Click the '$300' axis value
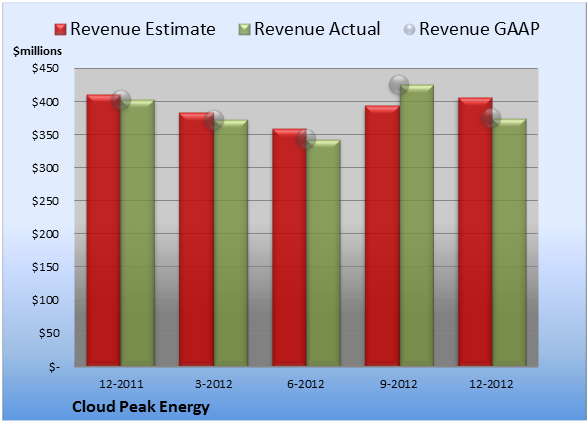 45,168
